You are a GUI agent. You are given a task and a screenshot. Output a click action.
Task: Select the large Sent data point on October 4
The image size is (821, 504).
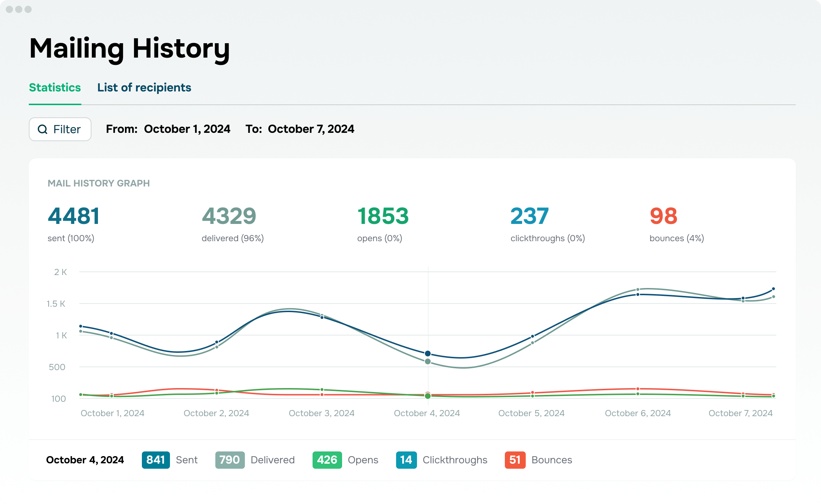click(x=428, y=354)
